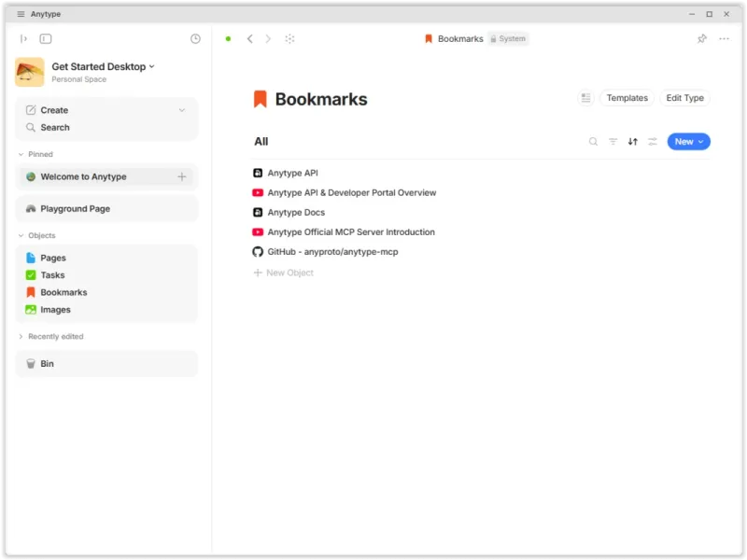
Task: Open the sort arrows icon
Action: [x=633, y=142]
